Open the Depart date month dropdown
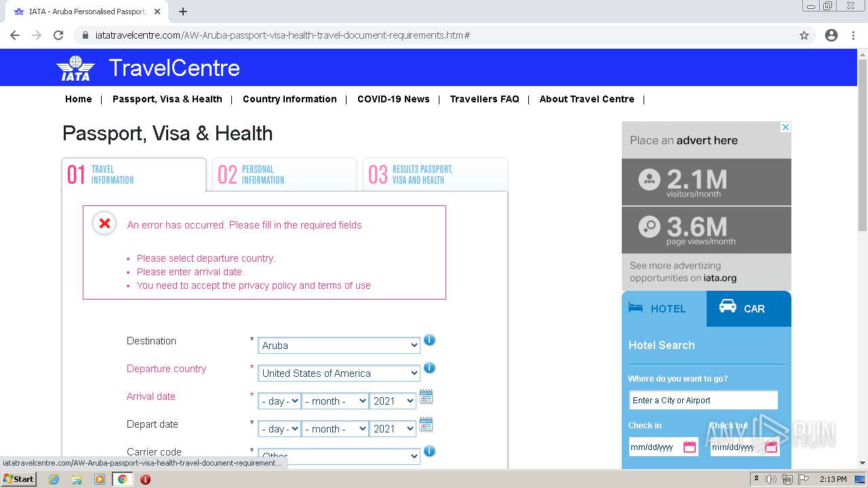 pyautogui.click(x=335, y=428)
